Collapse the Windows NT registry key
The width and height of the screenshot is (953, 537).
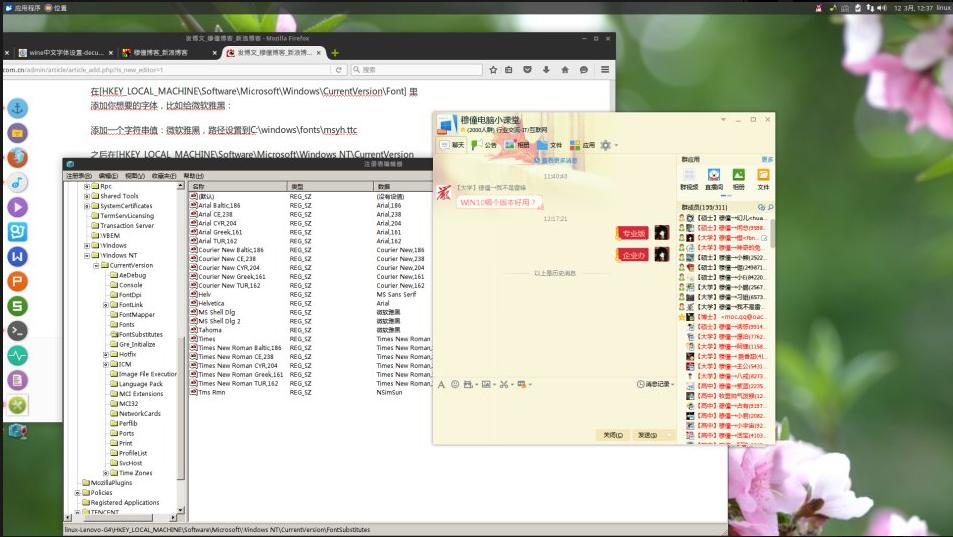(87, 256)
